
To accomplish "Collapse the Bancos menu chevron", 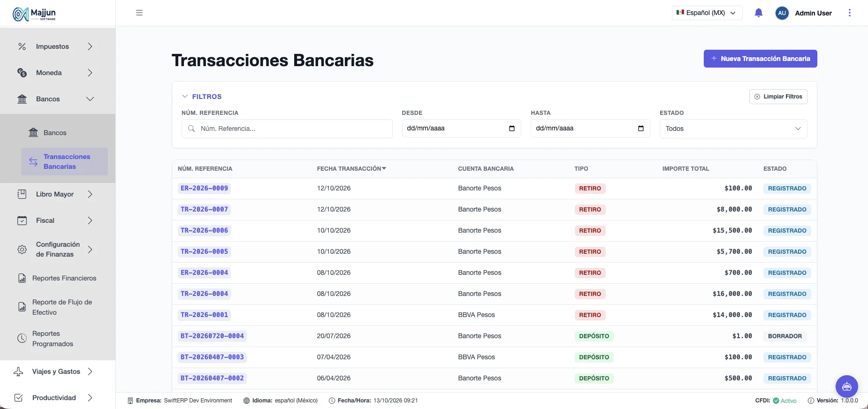I will tap(90, 99).
